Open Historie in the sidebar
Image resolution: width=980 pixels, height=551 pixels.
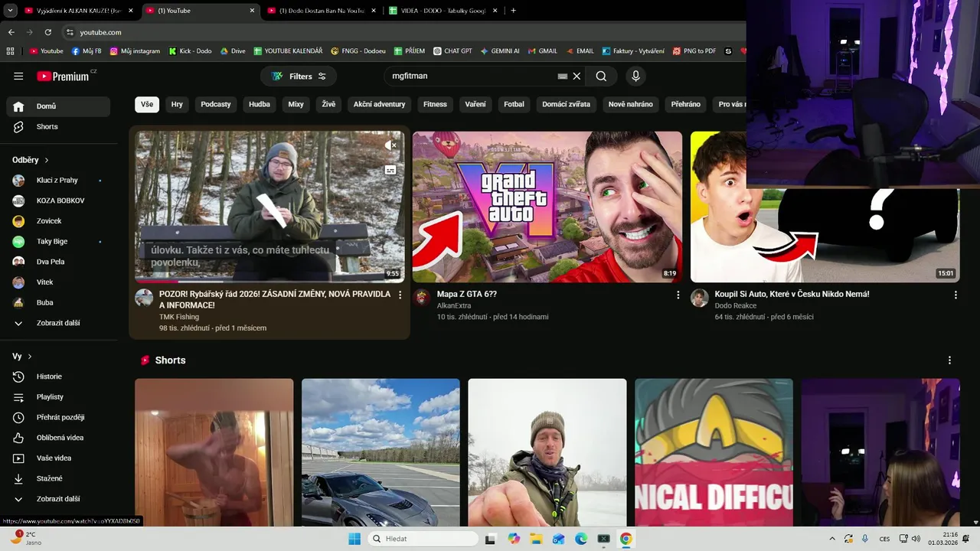tap(58, 377)
